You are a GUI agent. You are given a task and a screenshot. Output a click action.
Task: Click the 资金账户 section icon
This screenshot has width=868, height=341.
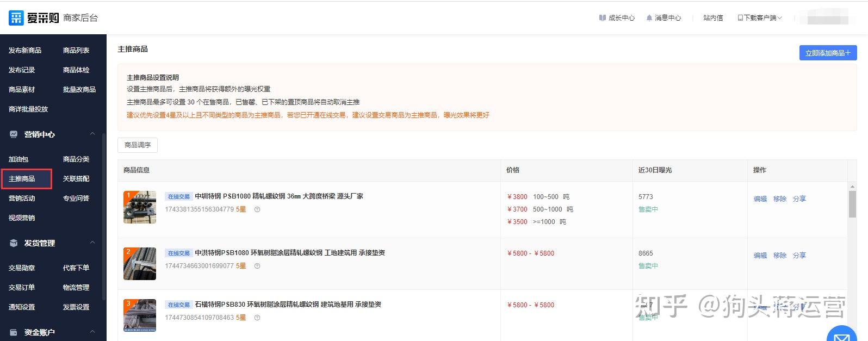(14, 332)
